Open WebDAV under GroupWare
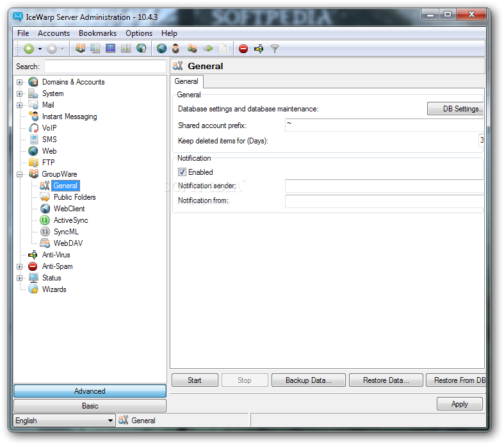The width and height of the screenshot is (504, 445). click(68, 243)
